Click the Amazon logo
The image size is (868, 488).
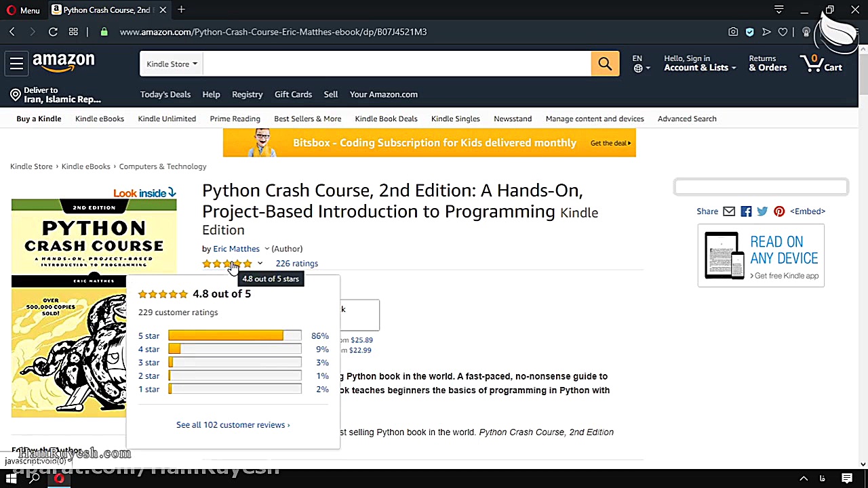pos(64,62)
